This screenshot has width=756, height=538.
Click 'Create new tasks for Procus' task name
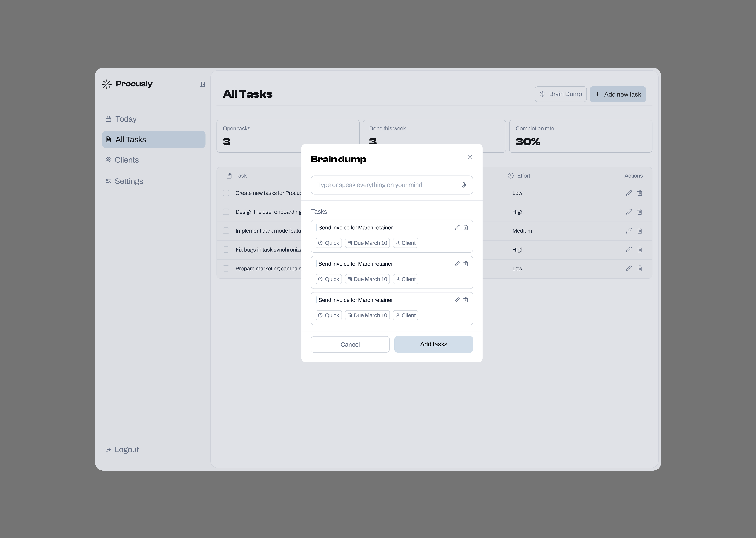pyautogui.click(x=268, y=193)
